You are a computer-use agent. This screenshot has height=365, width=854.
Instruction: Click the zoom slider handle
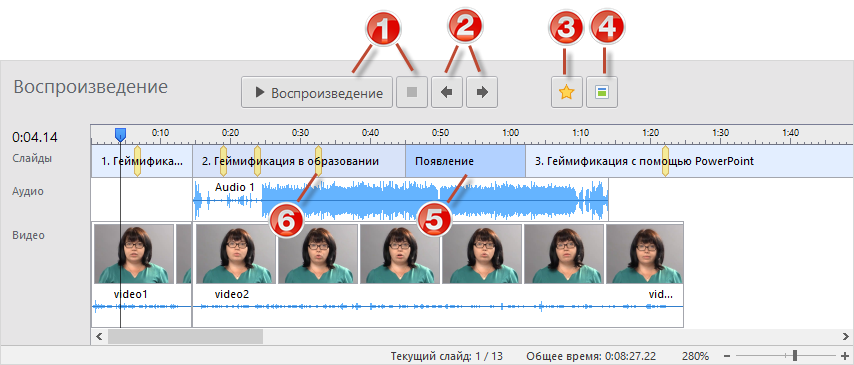[x=795, y=356]
